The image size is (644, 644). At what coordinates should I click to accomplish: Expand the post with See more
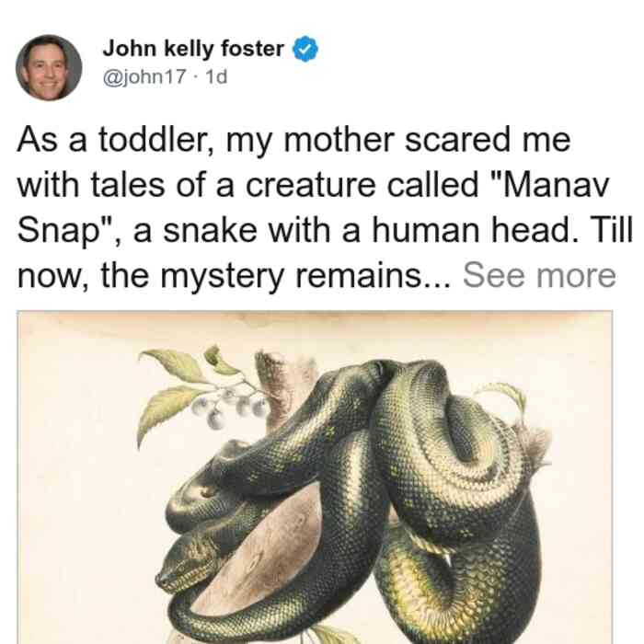tap(539, 275)
